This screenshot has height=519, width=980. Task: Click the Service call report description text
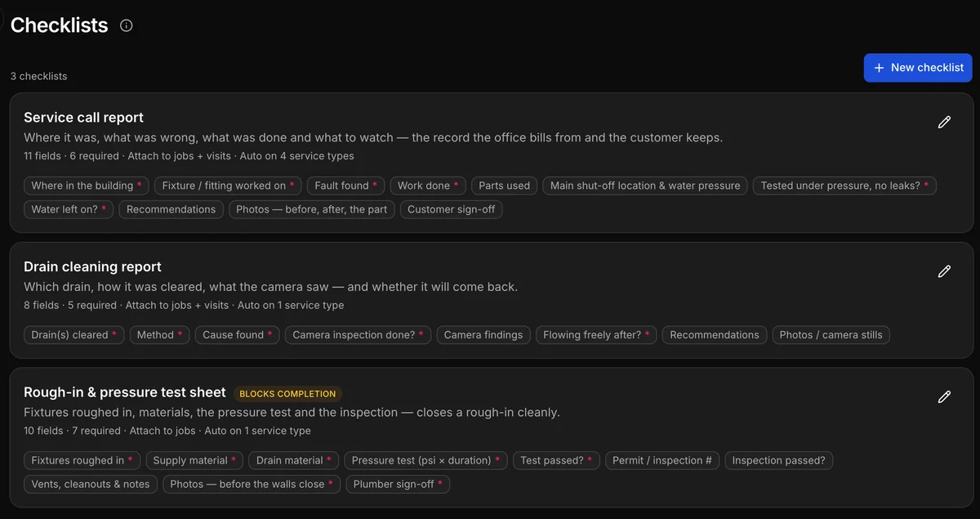coord(373,137)
